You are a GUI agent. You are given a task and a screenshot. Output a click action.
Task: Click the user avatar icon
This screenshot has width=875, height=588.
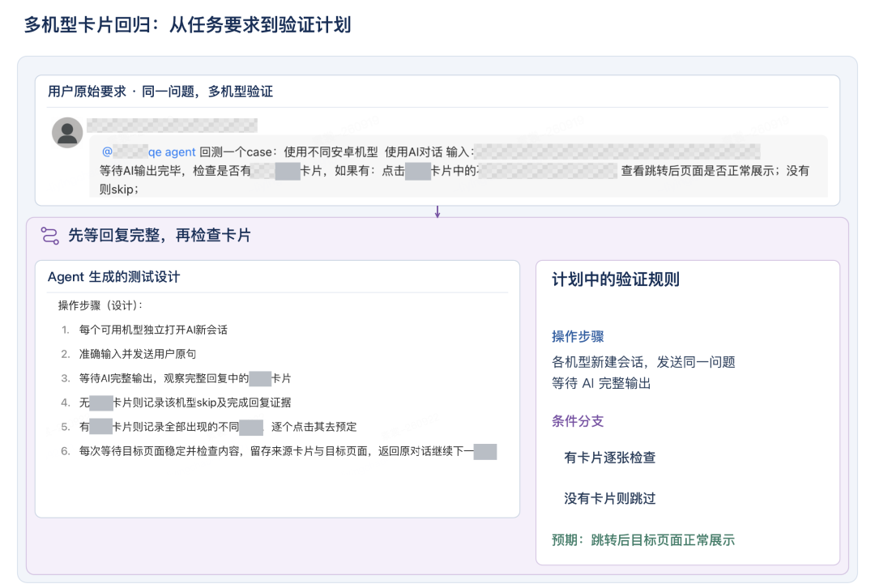(67, 133)
